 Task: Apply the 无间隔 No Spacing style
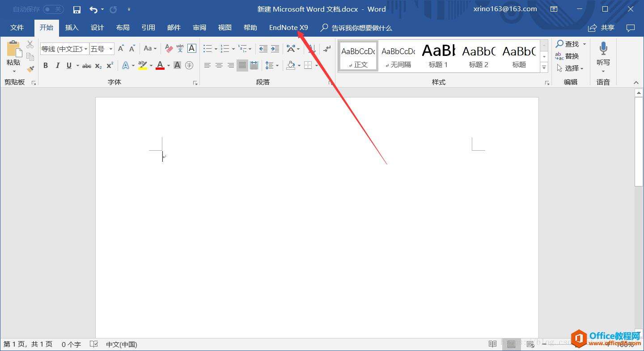click(398, 56)
